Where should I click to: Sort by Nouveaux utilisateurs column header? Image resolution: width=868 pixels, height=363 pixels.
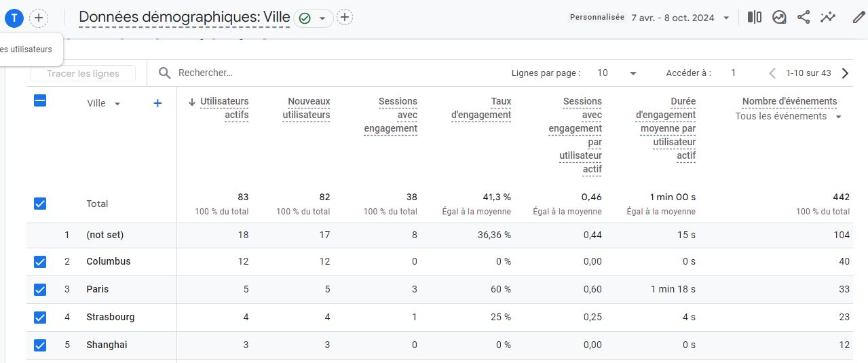click(x=306, y=108)
